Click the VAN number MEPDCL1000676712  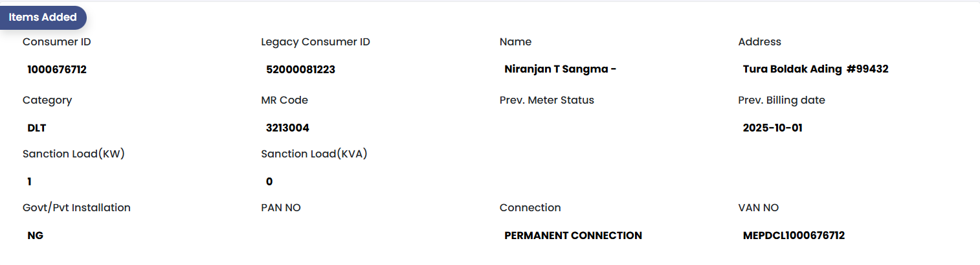pyautogui.click(x=794, y=236)
